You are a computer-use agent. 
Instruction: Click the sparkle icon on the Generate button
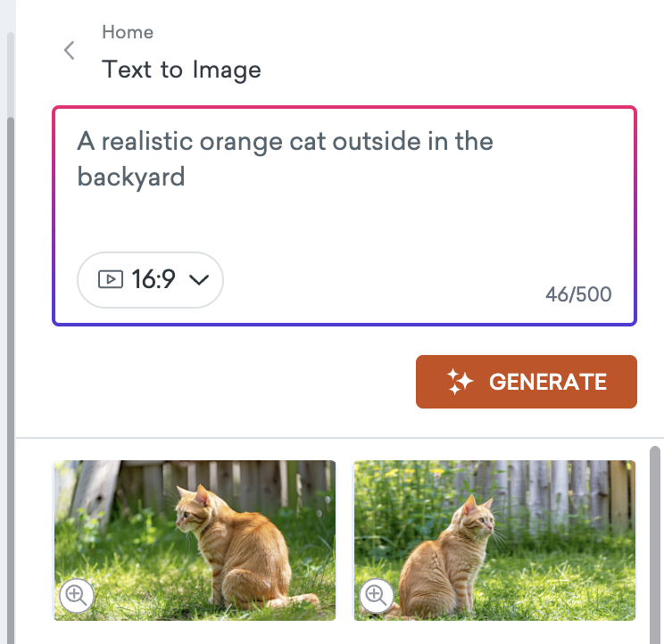point(460,382)
